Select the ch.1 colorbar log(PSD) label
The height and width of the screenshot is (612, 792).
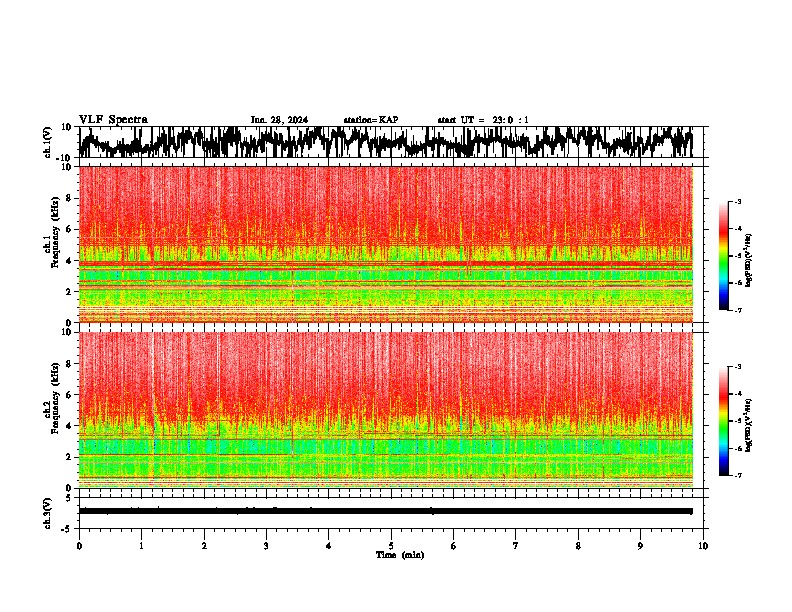pos(749,260)
